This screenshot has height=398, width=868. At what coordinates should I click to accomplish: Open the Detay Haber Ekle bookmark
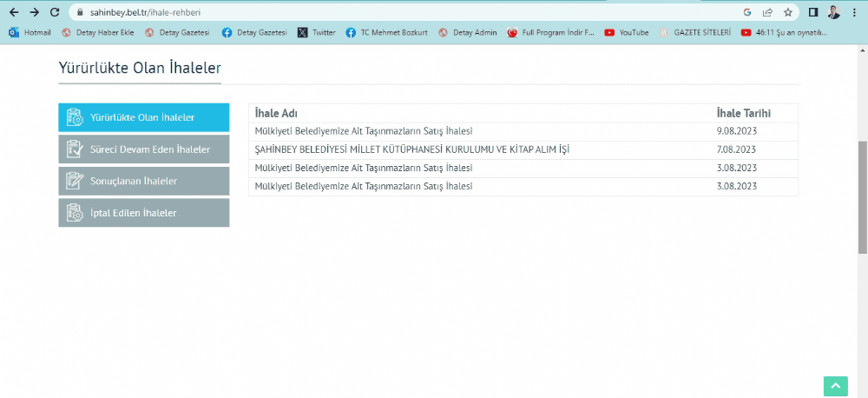(98, 33)
